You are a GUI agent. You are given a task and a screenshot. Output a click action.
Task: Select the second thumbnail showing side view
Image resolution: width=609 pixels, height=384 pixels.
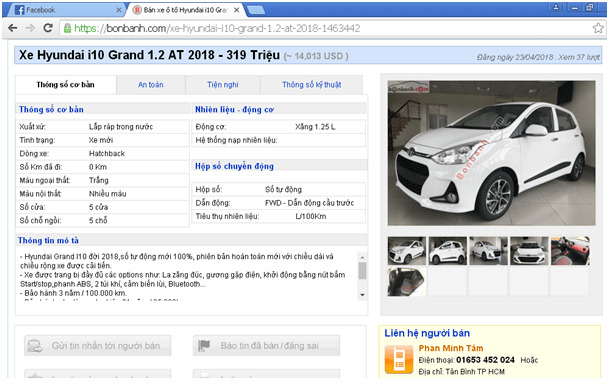pyautogui.click(x=448, y=251)
